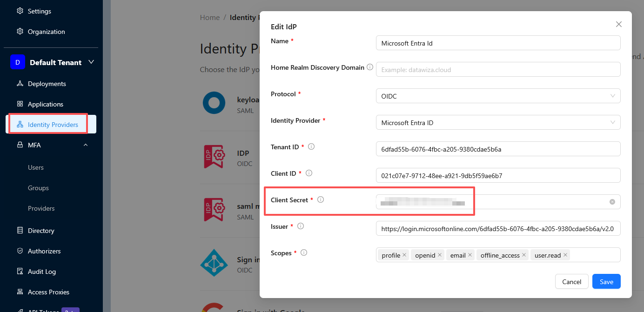Cancel editing the IdP
Image resolution: width=644 pixels, height=312 pixels.
pos(571,281)
